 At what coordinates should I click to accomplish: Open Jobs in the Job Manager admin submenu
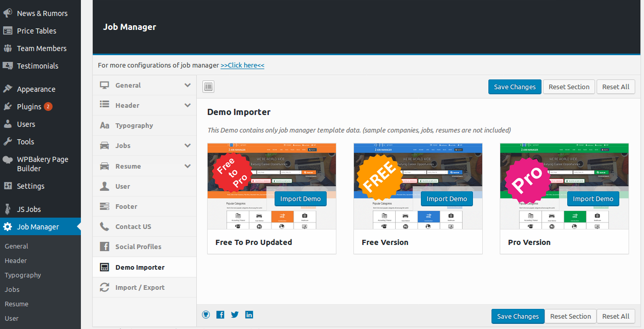tap(12, 290)
